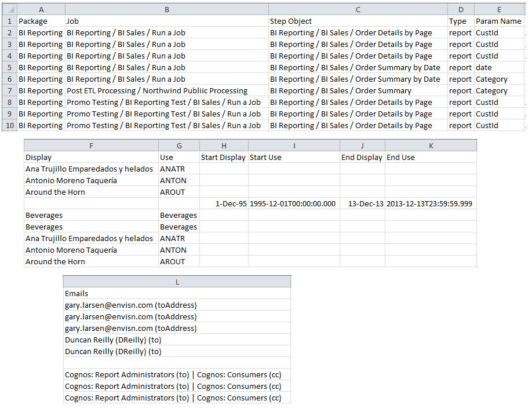Click last 'Cognos: Report Administrators (to)' cell

click(x=177, y=398)
